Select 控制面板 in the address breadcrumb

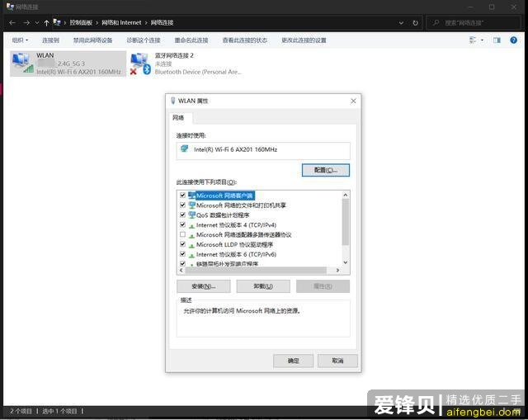click(x=81, y=22)
